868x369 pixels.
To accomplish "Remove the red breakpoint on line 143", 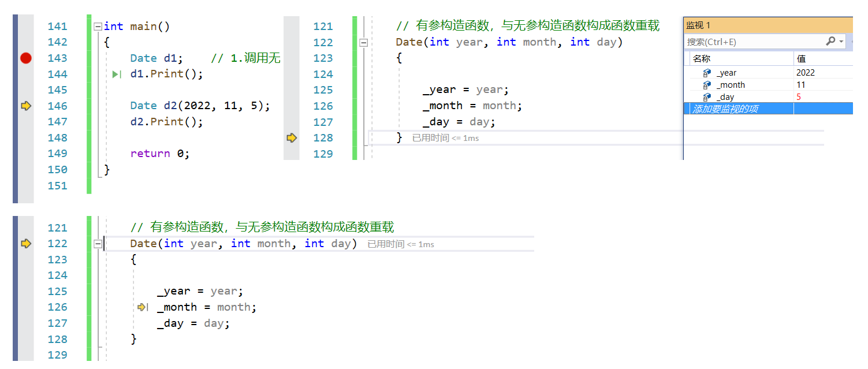I will (x=25, y=58).
